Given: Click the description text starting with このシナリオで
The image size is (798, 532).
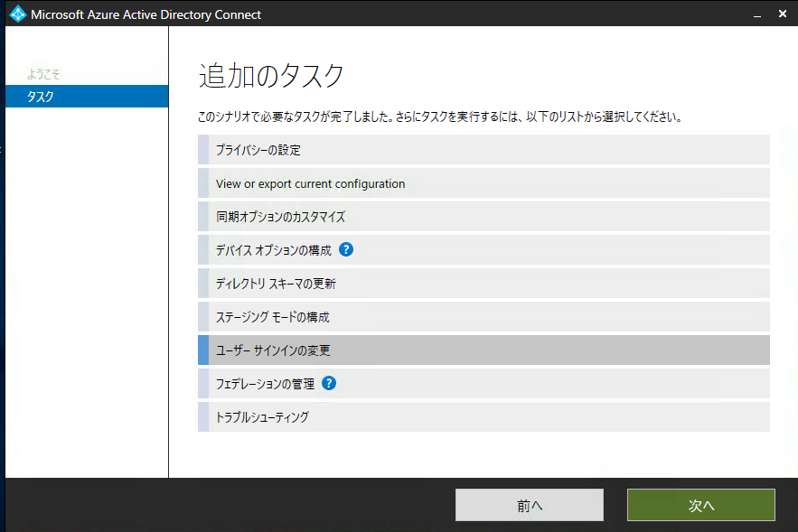Looking at the screenshot, I should [x=440, y=117].
